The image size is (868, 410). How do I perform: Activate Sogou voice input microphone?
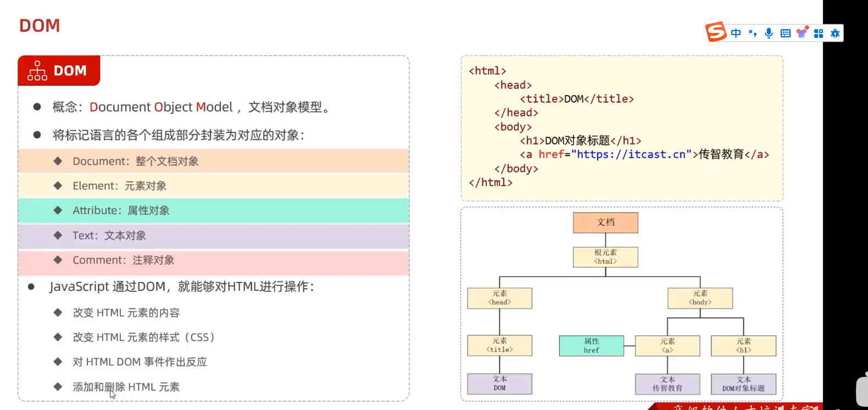[x=769, y=34]
